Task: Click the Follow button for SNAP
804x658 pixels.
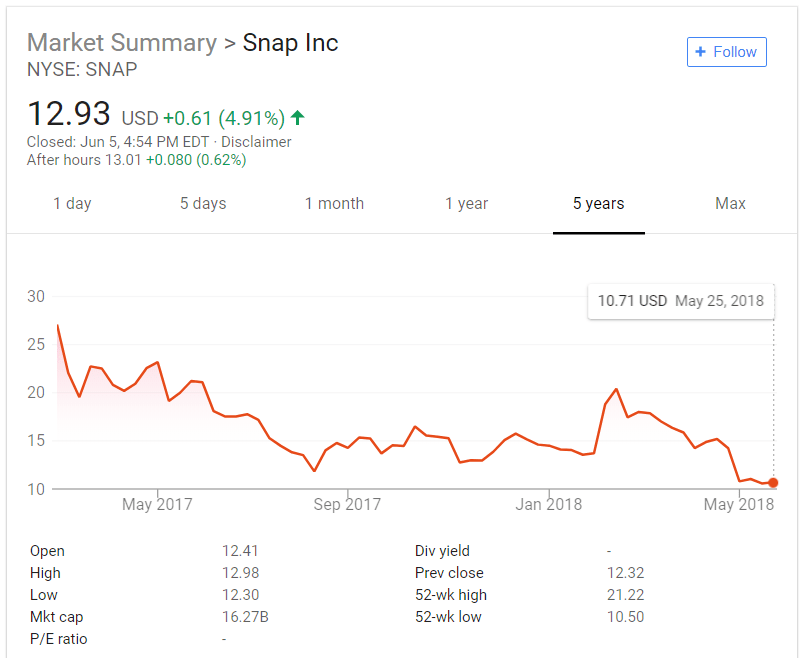Action: coord(727,52)
